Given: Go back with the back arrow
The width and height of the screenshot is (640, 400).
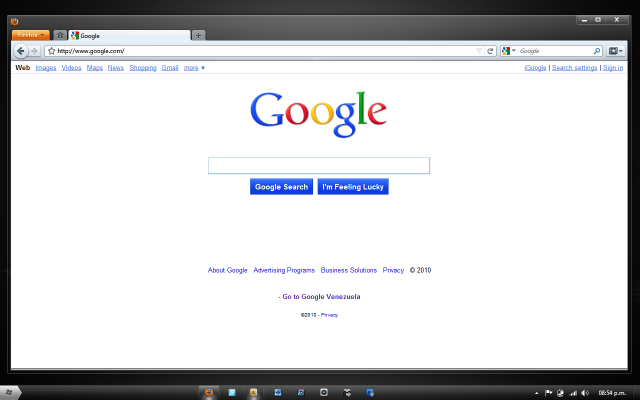Looking at the screenshot, I should click(x=20, y=51).
